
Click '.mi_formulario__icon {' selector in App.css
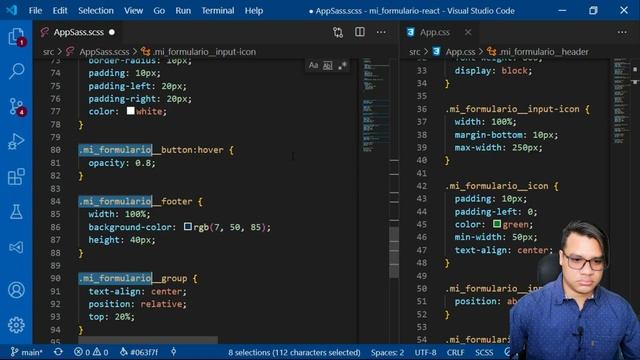[502, 186]
